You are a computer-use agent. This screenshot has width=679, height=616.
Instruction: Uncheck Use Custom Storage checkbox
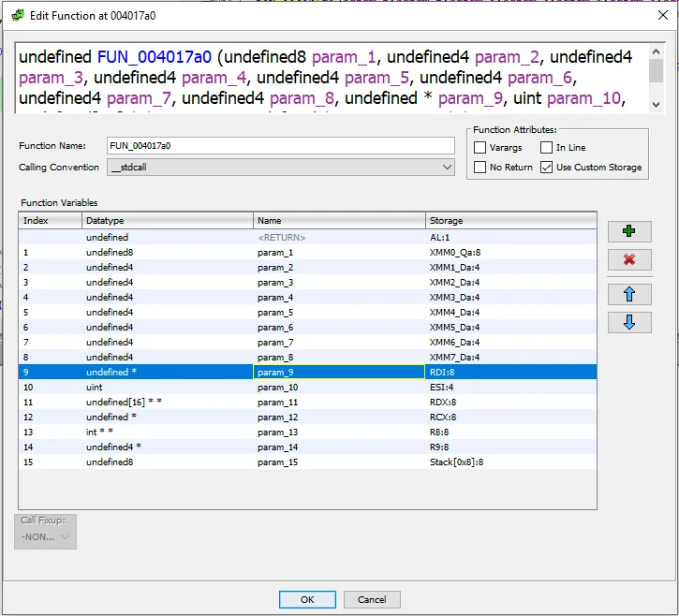[547, 168]
